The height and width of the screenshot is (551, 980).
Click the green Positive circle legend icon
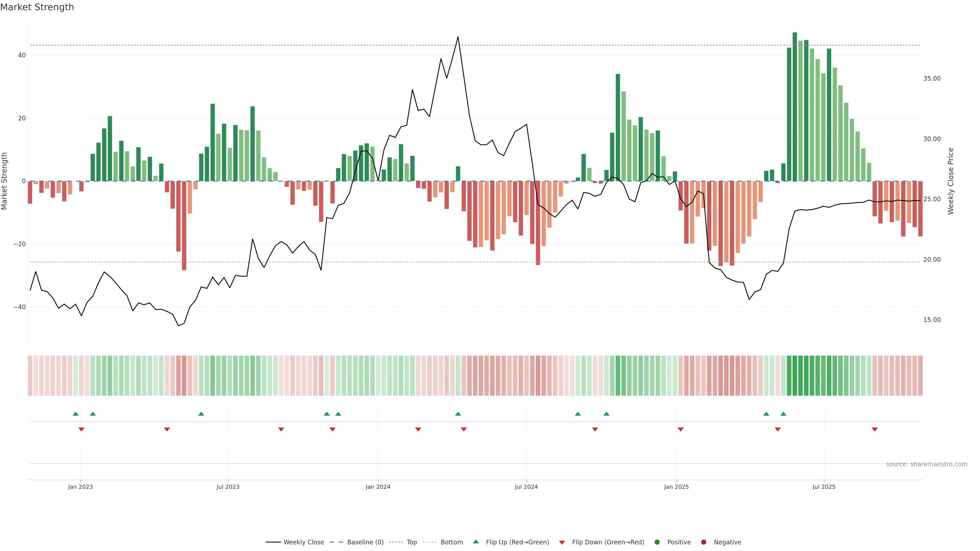tap(657, 542)
